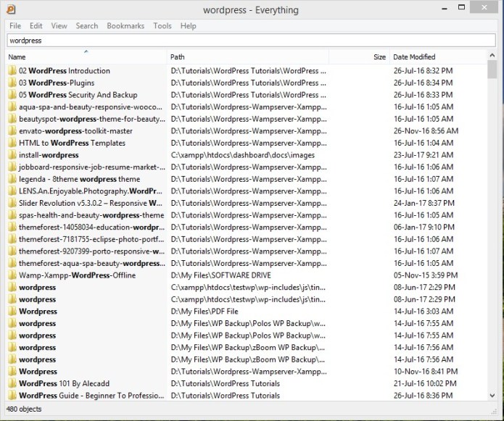The image size is (504, 421).
Task: Click date 26-Nov-16 8:56 AM
Action: (426, 131)
